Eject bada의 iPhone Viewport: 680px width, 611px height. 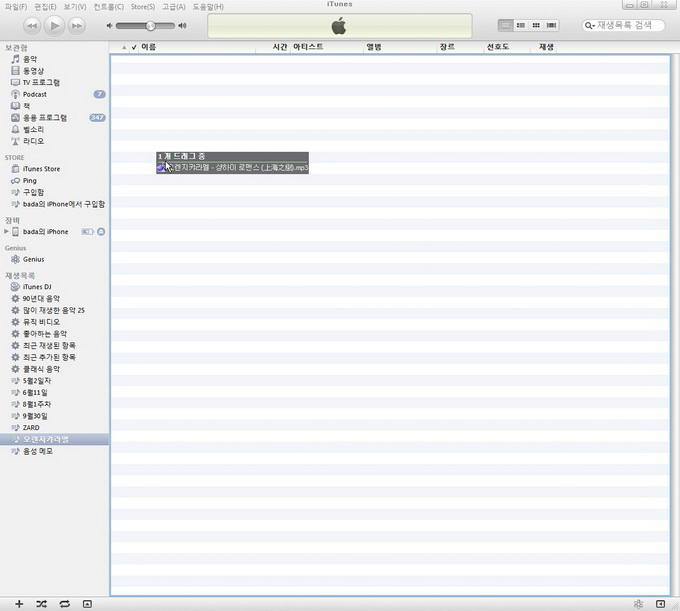pyautogui.click(x=101, y=232)
